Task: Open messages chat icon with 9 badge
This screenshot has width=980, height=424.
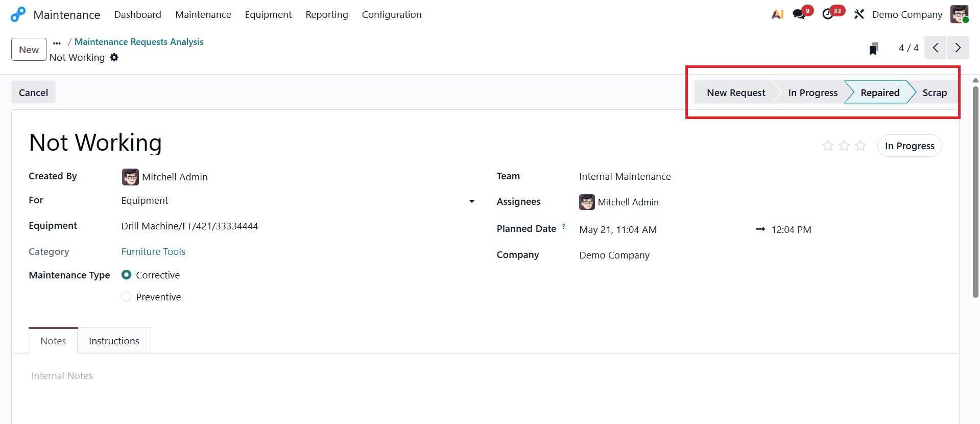Action: coord(799,14)
